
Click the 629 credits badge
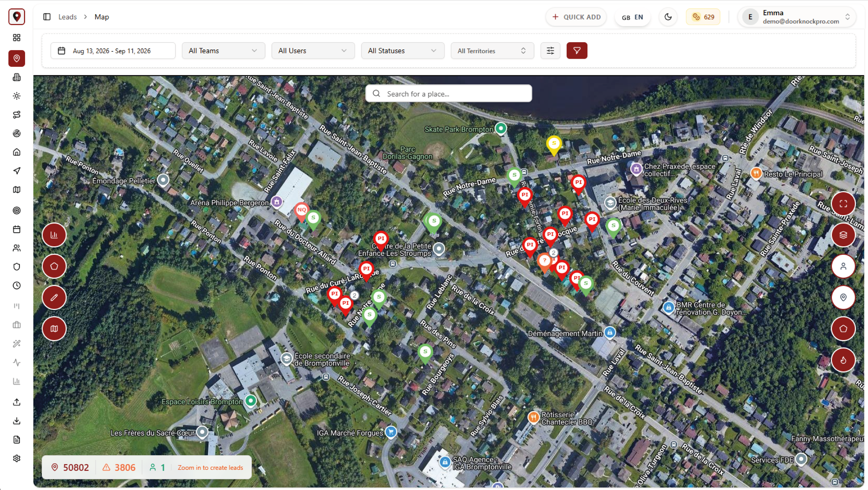pos(703,17)
